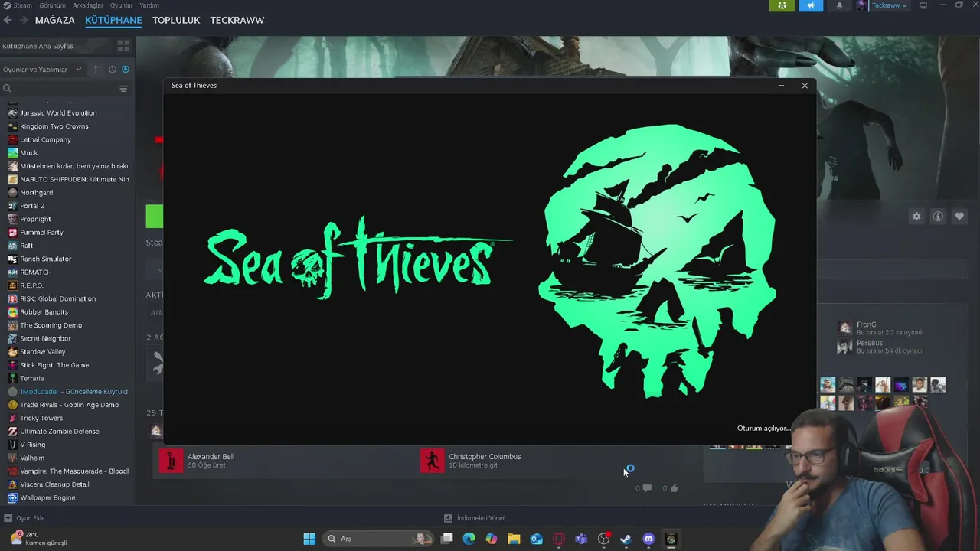Screen dimensions: 980x551
Task: Open game settings gear icon
Action: 916,217
